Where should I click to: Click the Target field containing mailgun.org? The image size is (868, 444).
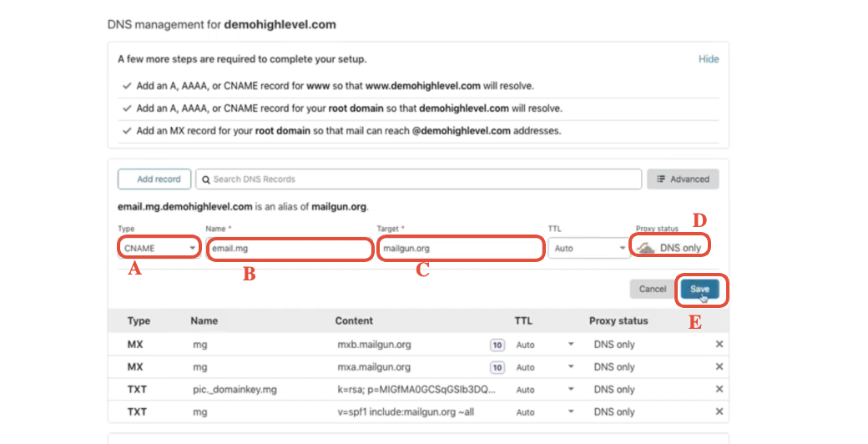click(x=459, y=249)
